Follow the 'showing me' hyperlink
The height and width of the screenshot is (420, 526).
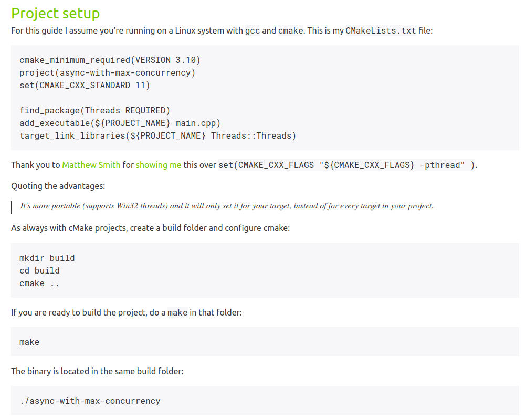(x=159, y=165)
